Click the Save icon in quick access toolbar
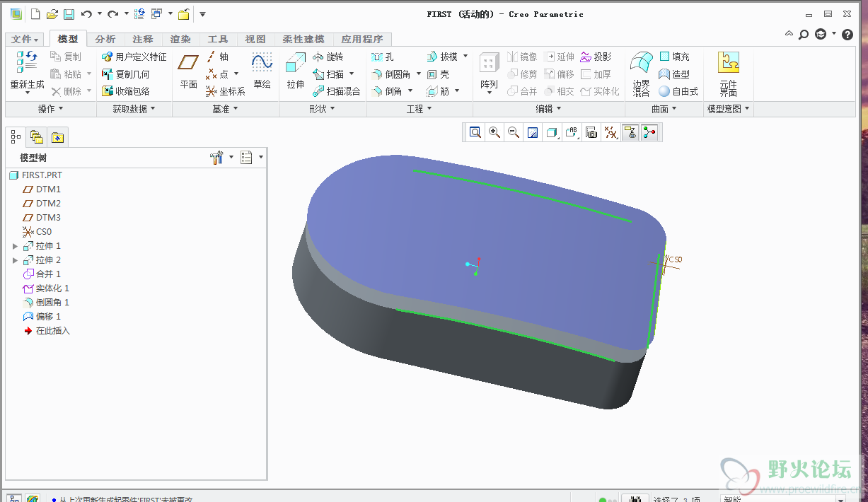Screen dimensions: 868x502 tap(69, 14)
